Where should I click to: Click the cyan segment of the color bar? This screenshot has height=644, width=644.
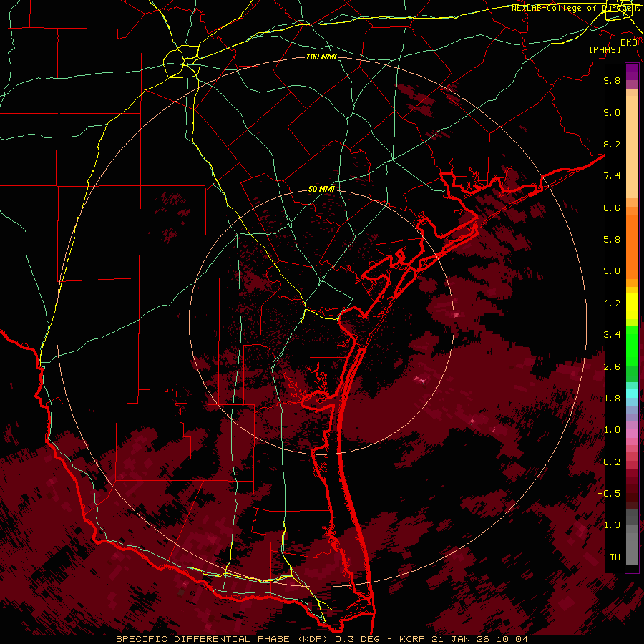pos(632,394)
